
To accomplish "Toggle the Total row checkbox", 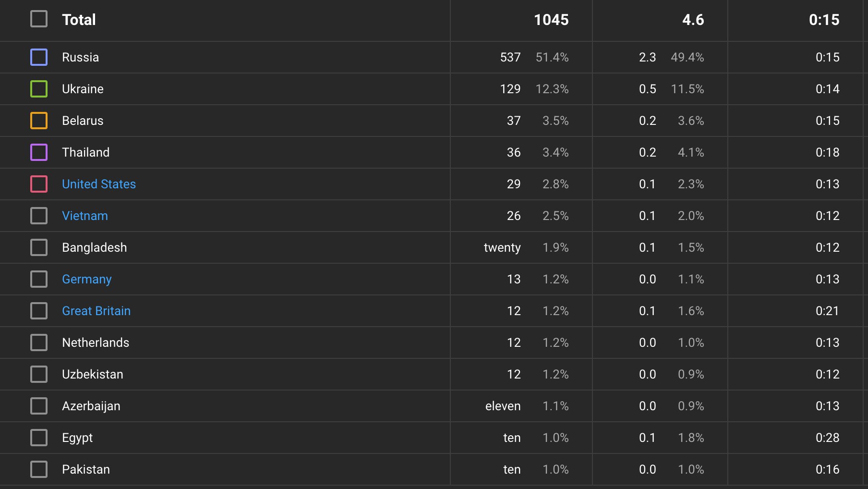I will coord(39,19).
